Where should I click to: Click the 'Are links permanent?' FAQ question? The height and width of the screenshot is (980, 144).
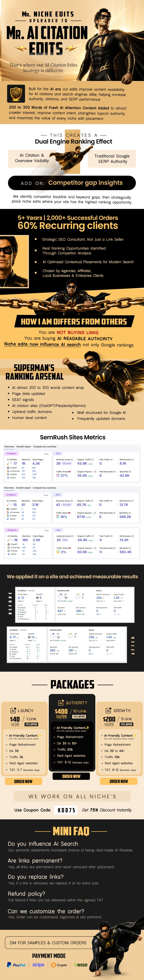(x=35, y=861)
